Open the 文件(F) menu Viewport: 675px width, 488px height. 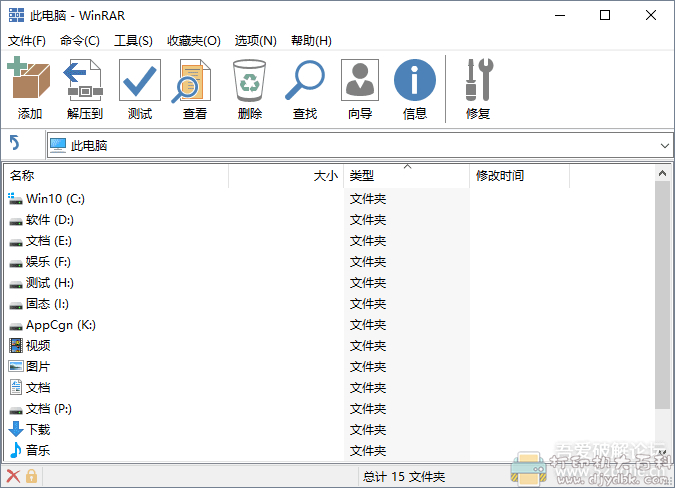pyautogui.click(x=27, y=41)
